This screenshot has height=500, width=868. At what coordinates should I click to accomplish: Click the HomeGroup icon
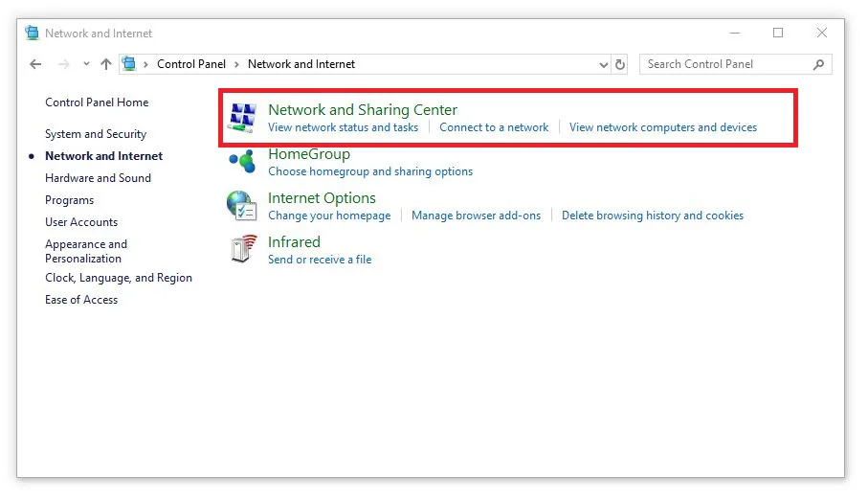[x=242, y=161]
